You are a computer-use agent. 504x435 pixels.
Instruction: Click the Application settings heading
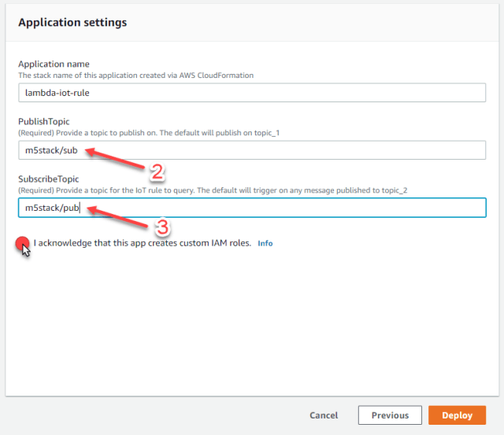72,23
